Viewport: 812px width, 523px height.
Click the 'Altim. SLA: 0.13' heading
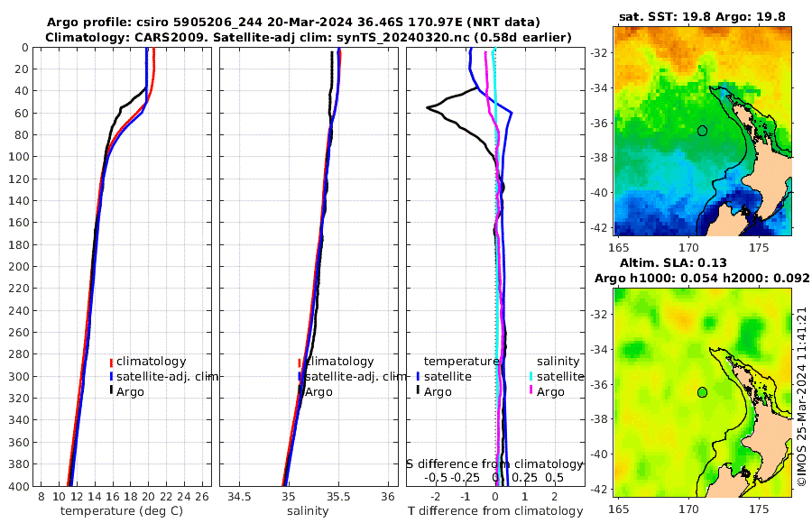pos(673,262)
